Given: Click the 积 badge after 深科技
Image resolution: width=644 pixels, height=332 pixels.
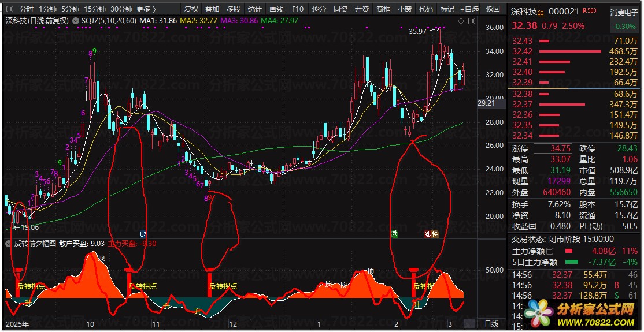Looking at the screenshot, I should 542,13.
